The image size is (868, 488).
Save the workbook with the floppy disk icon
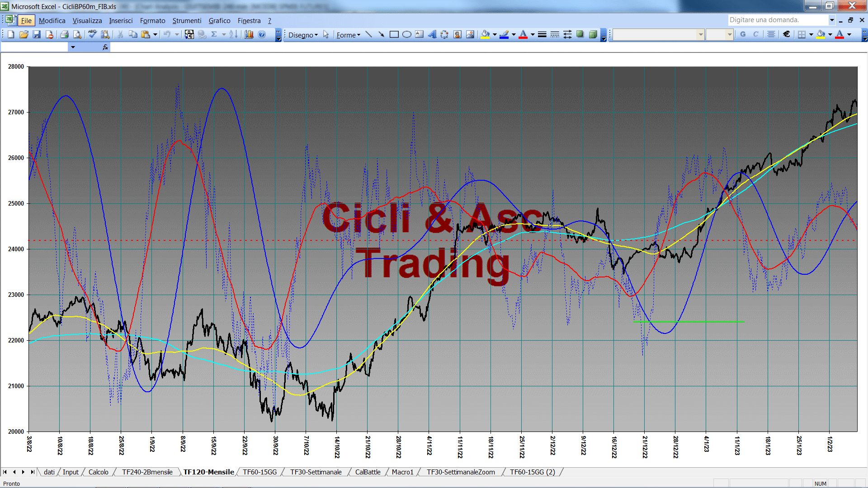click(37, 34)
